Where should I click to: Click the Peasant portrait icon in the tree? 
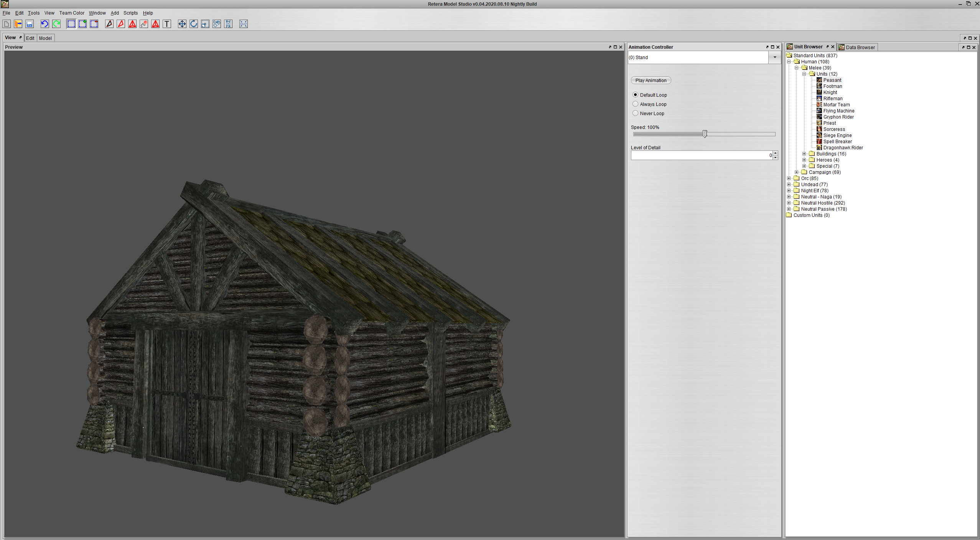(x=819, y=80)
